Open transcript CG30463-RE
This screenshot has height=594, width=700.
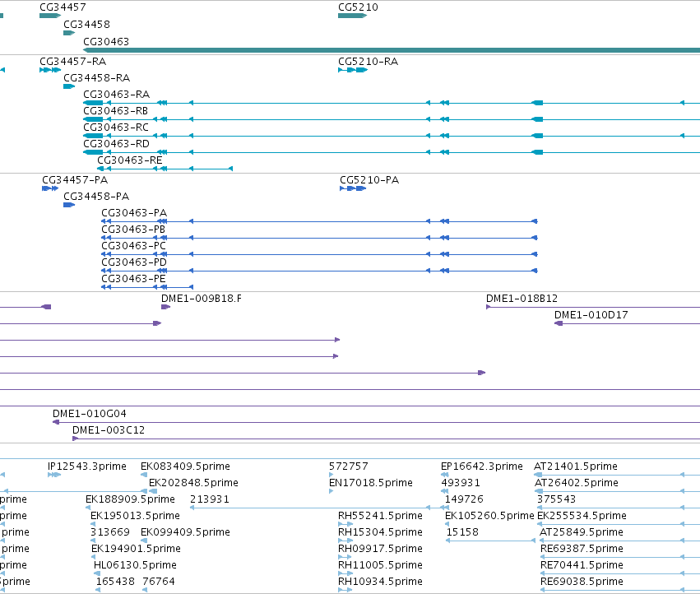pyautogui.click(x=130, y=160)
